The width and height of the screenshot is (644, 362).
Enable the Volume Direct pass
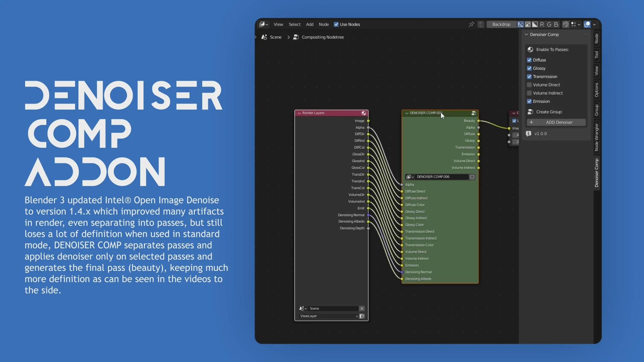[529, 85]
